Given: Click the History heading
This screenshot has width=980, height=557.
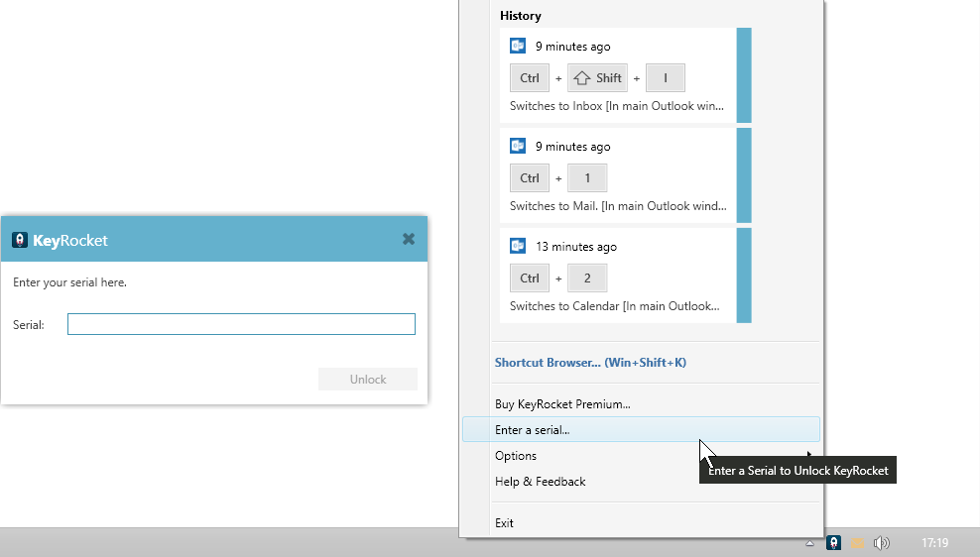Looking at the screenshot, I should [521, 16].
